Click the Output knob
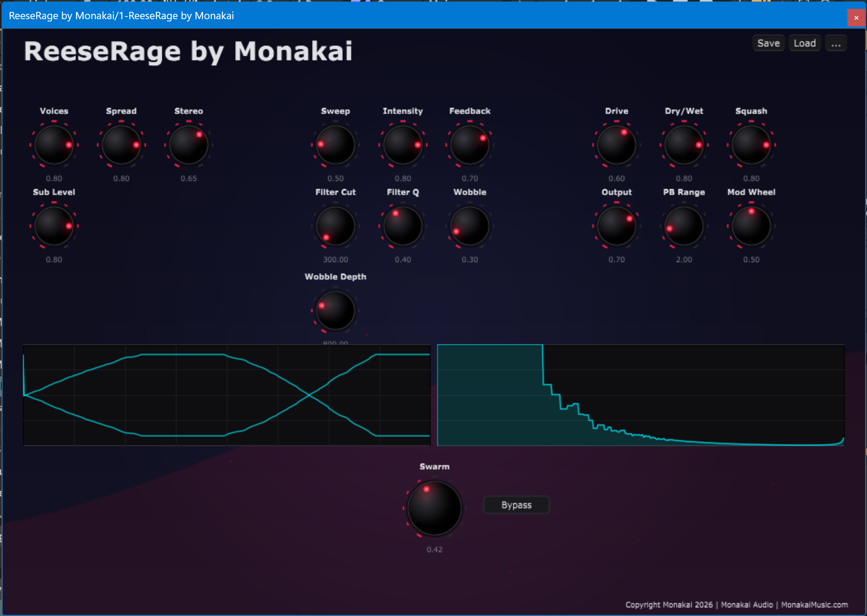The image size is (867, 616). (x=617, y=226)
